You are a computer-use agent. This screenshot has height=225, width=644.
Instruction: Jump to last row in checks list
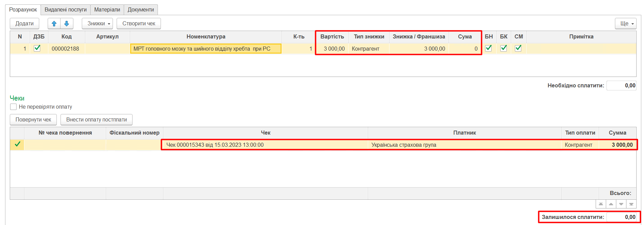point(631,204)
